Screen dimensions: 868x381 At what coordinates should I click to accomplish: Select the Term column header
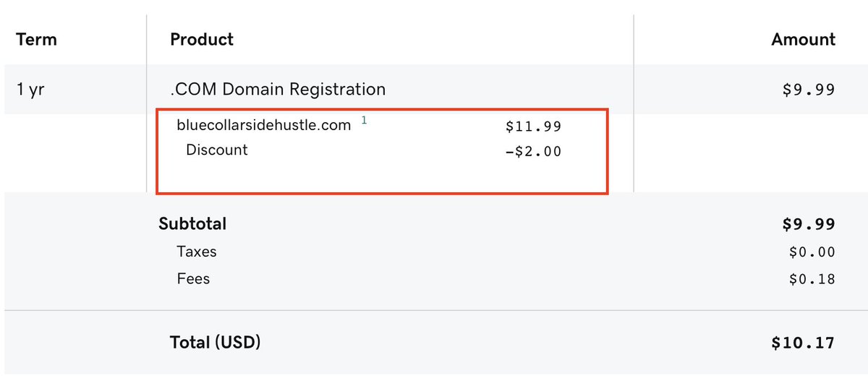click(36, 39)
